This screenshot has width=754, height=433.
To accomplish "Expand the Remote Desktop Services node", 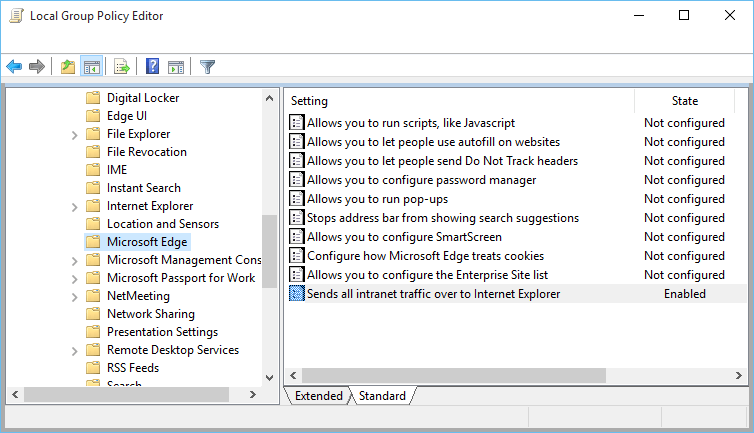I will [75, 351].
